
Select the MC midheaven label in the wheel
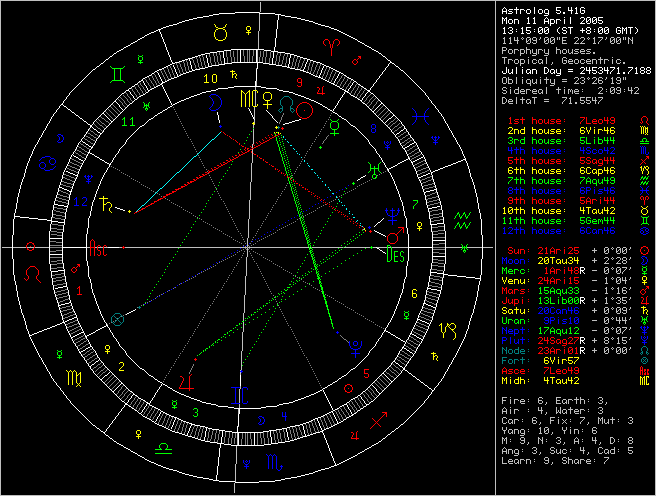click(247, 99)
